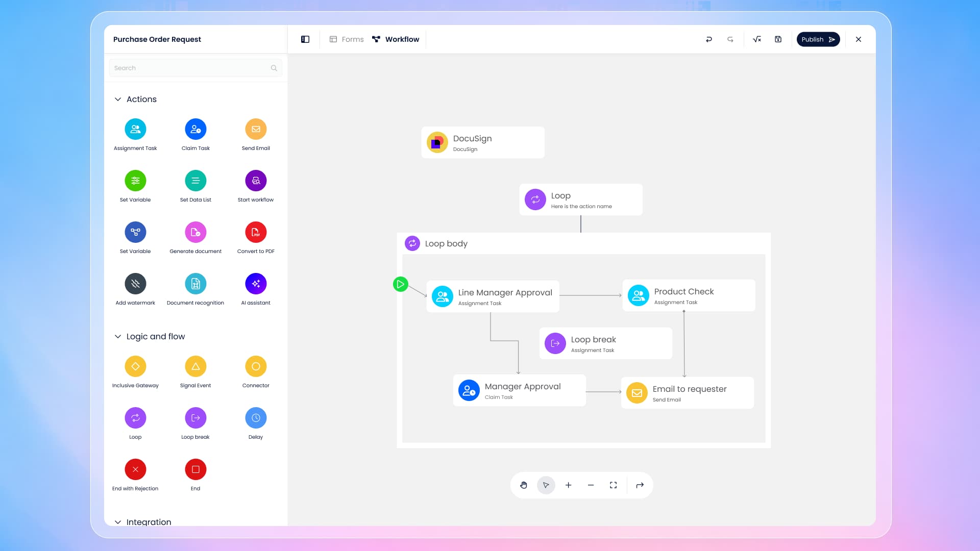Click the Publish button
The height and width of the screenshot is (551, 980).
pos(818,39)
